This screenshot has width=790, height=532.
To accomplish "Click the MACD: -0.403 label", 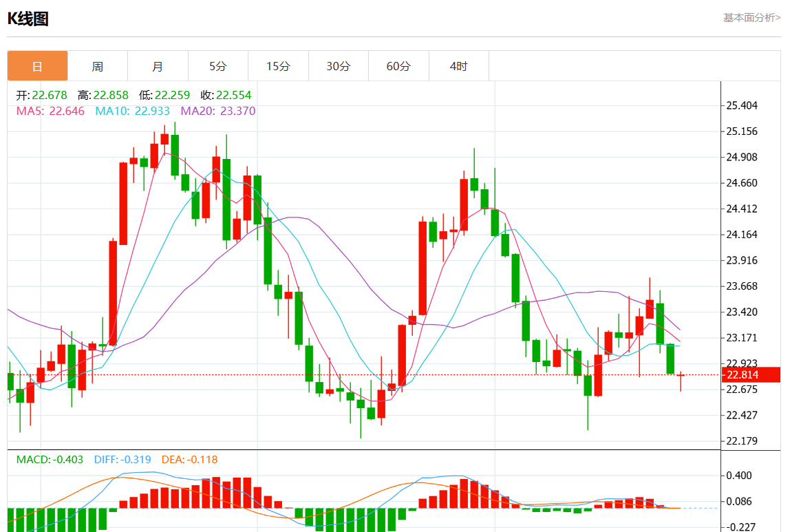I will pyautogui.click(x=50, y=460).
